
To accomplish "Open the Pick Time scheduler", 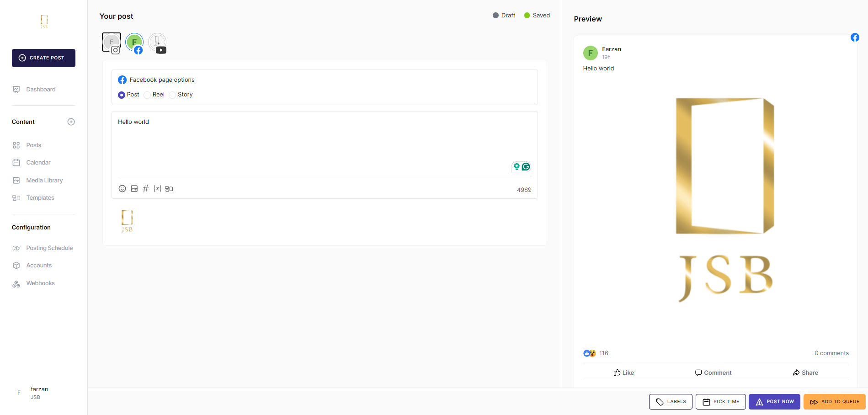I will point(720,402).
